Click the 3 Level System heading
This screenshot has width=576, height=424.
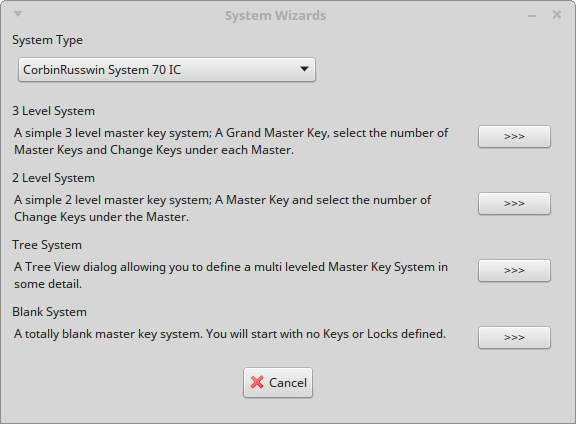pos(54,111)
